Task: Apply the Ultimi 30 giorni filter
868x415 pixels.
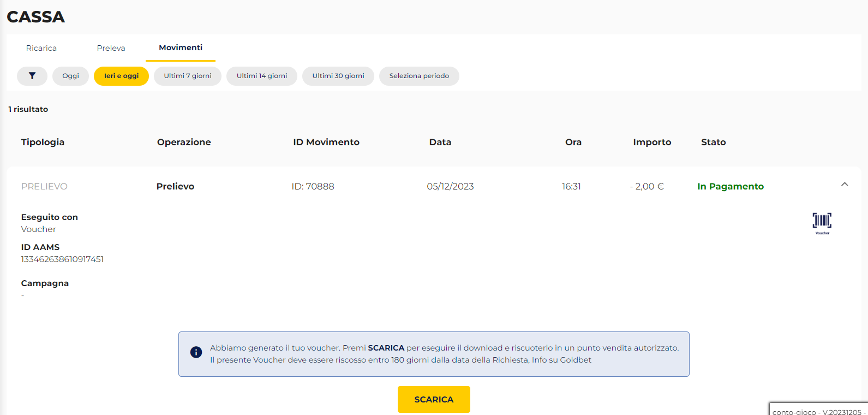Action: point(338,76)
